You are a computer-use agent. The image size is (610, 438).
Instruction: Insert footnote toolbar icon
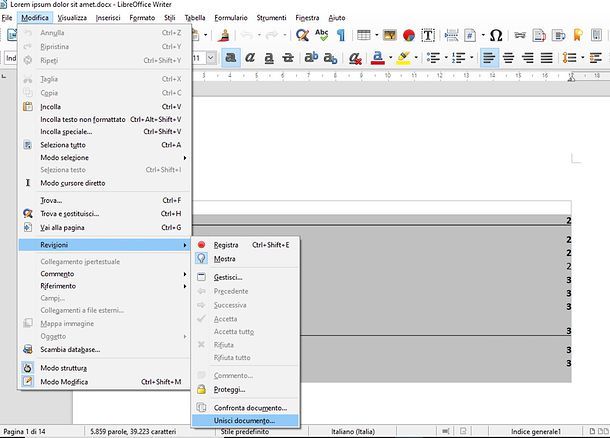click(x=539, y=35)
